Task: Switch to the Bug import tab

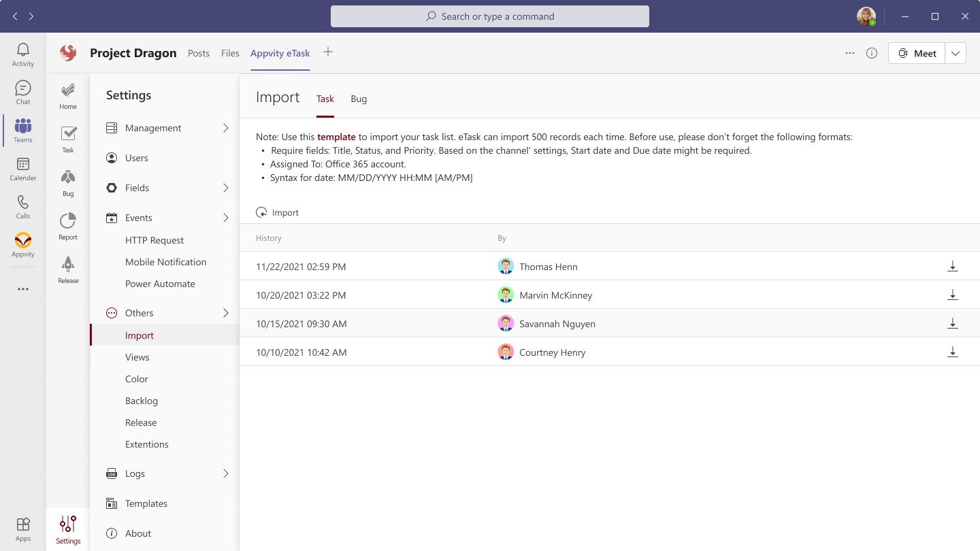Action: point(359,99)
